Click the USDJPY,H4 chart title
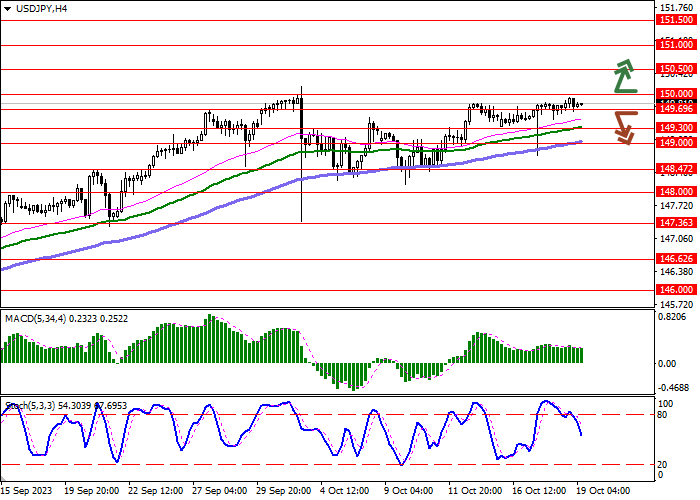 pos(33,8)
